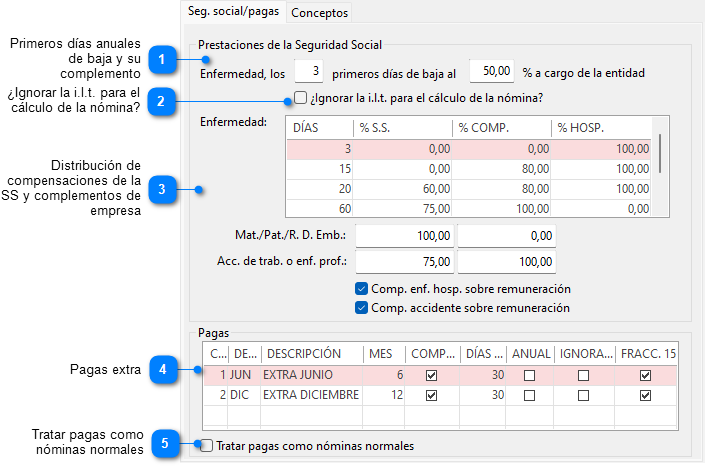
Task: Uncheck 'Comp. accidente sobre remuneración'
Action: click(361, 308)
